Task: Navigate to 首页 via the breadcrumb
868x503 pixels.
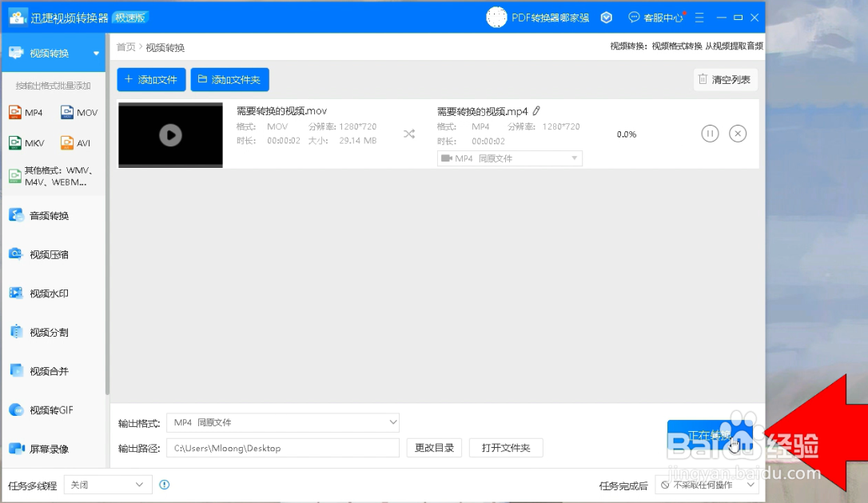Action: click(x=125, y=46)
